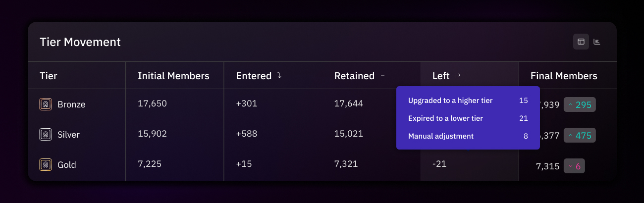
Task: Switch to table view icon
Action: (581, 42)
